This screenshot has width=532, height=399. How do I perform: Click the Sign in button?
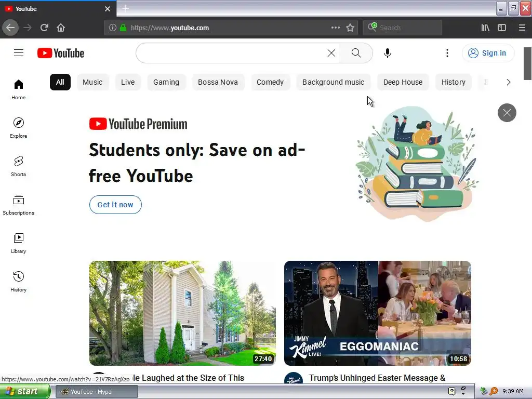point(488,53)
